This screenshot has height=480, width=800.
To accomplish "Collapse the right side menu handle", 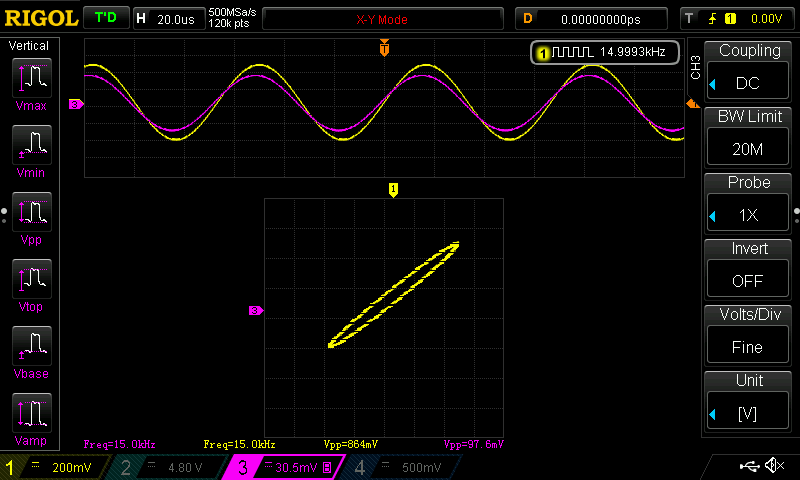I will pyautogui.click(x=796, y=215).
